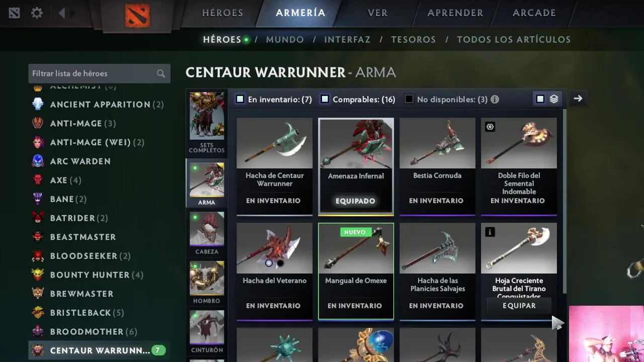Toggle the Comprables checkbox
This screenshot has height=362, width=644.
click(x=325, y=99)
